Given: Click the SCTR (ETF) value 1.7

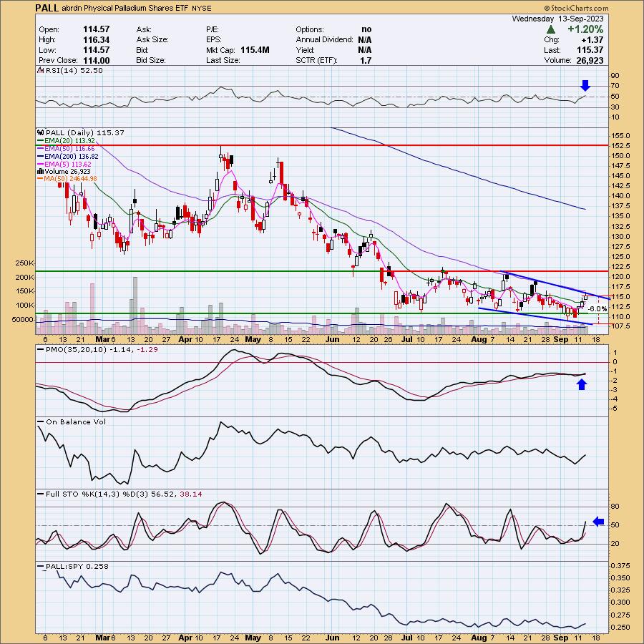Looking at the screenshot, I should (366, 60).
